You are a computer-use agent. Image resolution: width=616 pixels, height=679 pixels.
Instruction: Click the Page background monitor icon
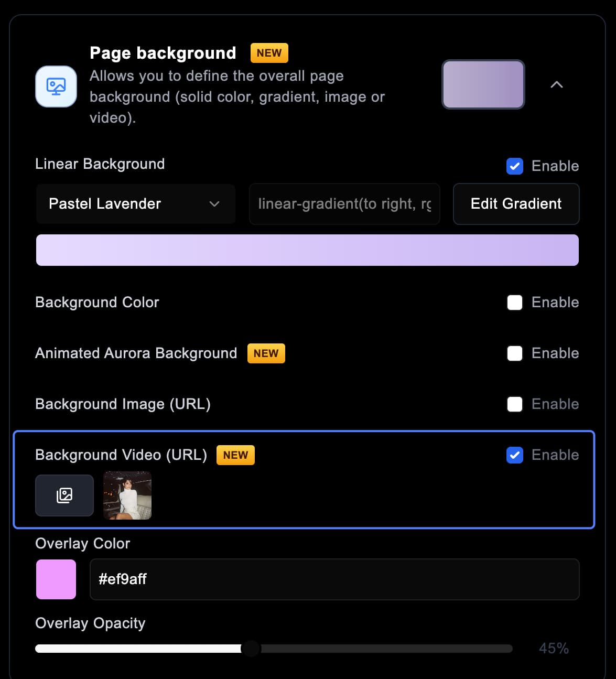click(x=56, y=86)
